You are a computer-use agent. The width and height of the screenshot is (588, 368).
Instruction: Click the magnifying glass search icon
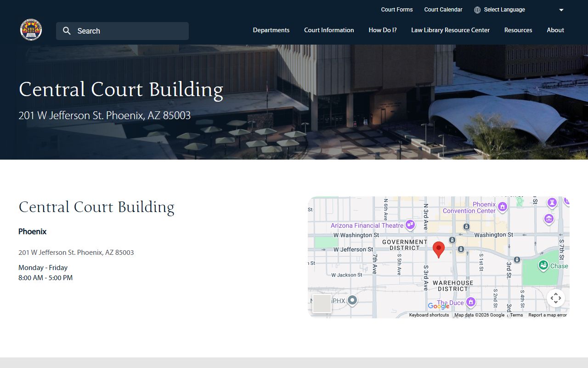coord(67,31)
